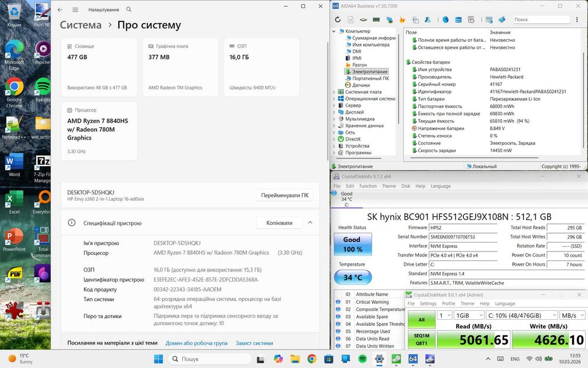The image size is (588, 368).
Task: Open Google Chrome desktop shortcut
Action: coord(14,93)
